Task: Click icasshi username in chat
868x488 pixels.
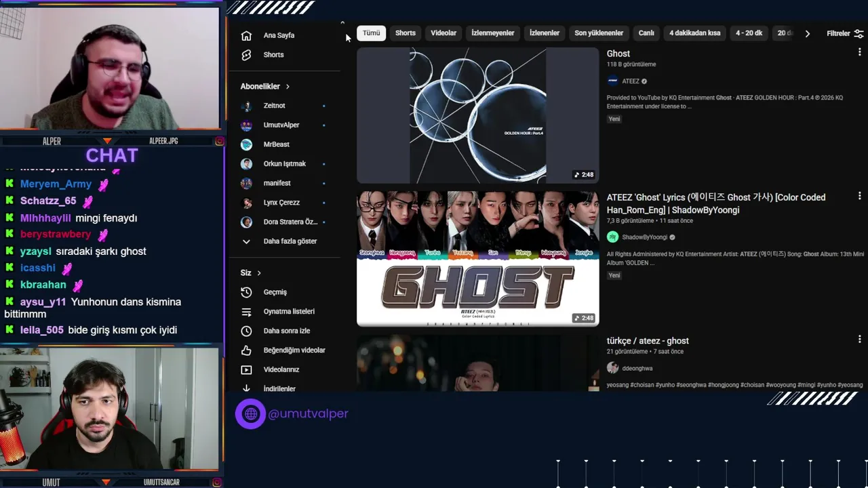Action: tap(38, 268)
